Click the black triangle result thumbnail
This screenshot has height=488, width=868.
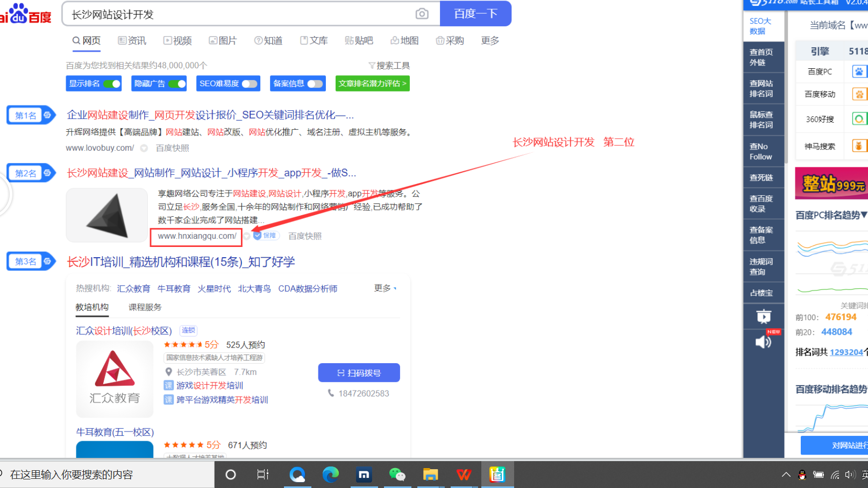107,215
